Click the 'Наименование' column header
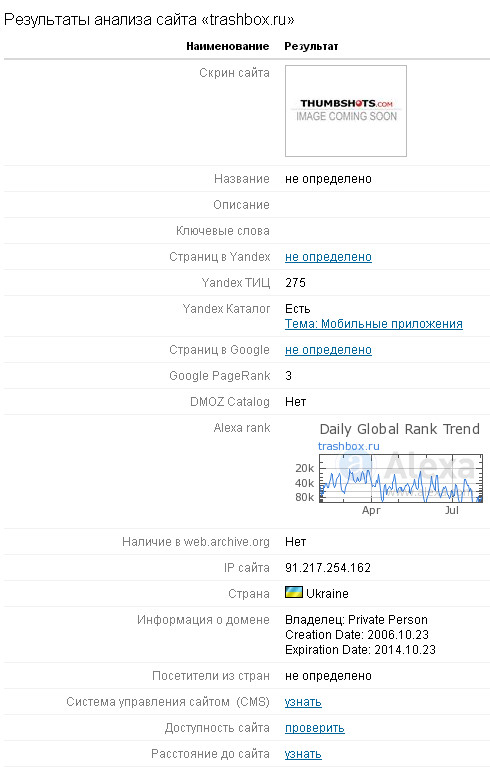The image size is (490, 770). click(227, 46)
